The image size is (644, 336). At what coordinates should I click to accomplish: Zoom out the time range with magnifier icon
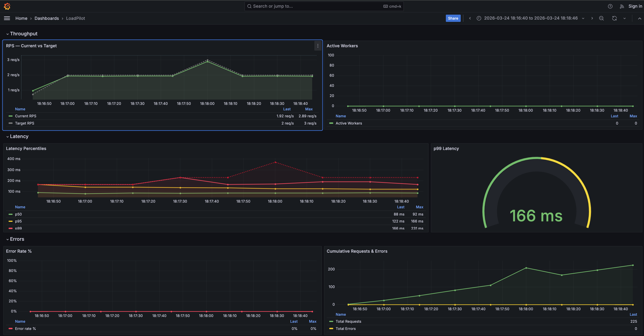pos(601,18)
